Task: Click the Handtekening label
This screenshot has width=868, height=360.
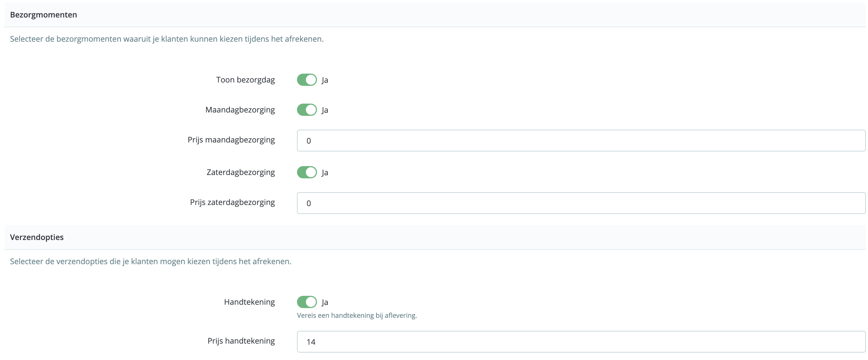Action: point(249,302)
